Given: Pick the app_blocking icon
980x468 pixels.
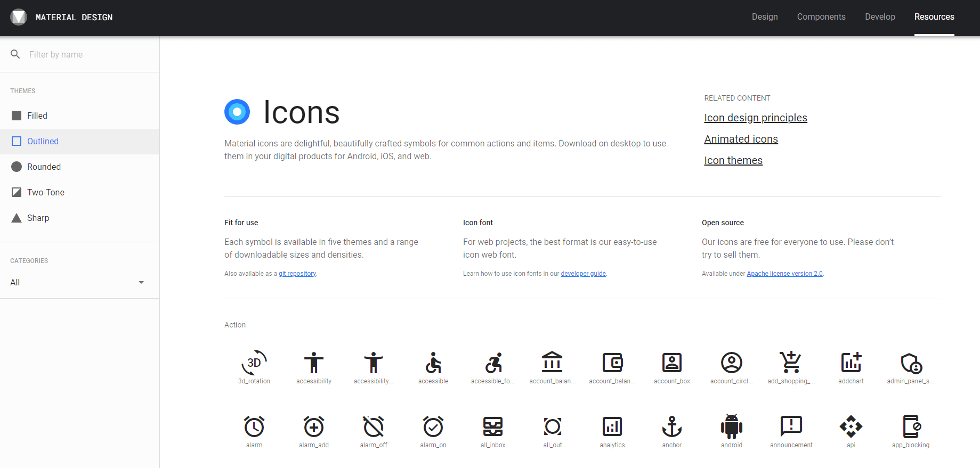Looking at the screenshot, I should pyautogui.click(x=912, y=426).
